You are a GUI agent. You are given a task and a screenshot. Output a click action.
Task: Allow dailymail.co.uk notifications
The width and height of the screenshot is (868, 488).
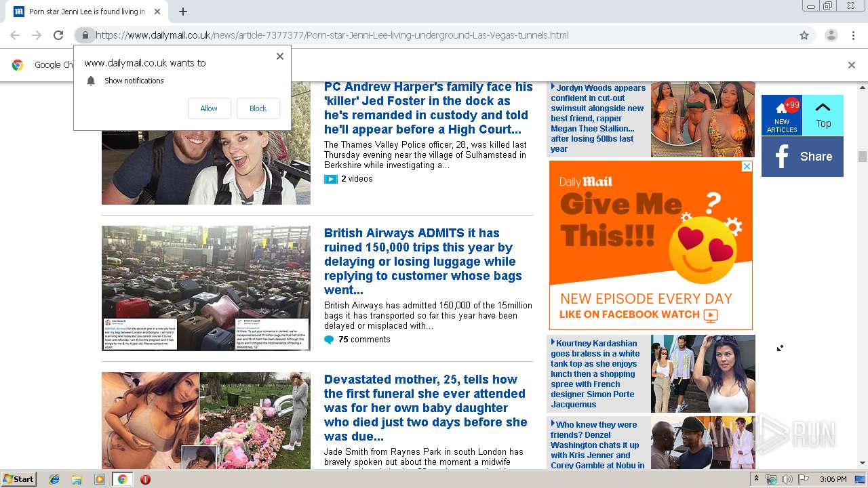point(209,108)
